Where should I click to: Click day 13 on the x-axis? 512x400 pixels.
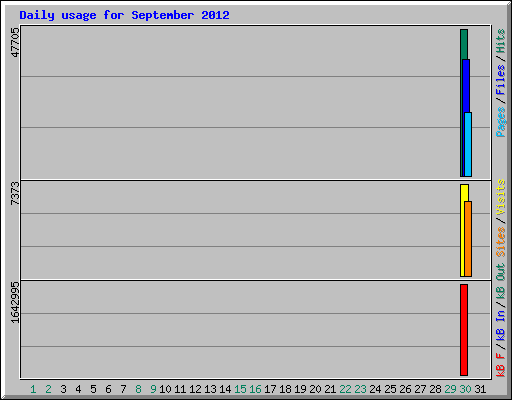210,389
